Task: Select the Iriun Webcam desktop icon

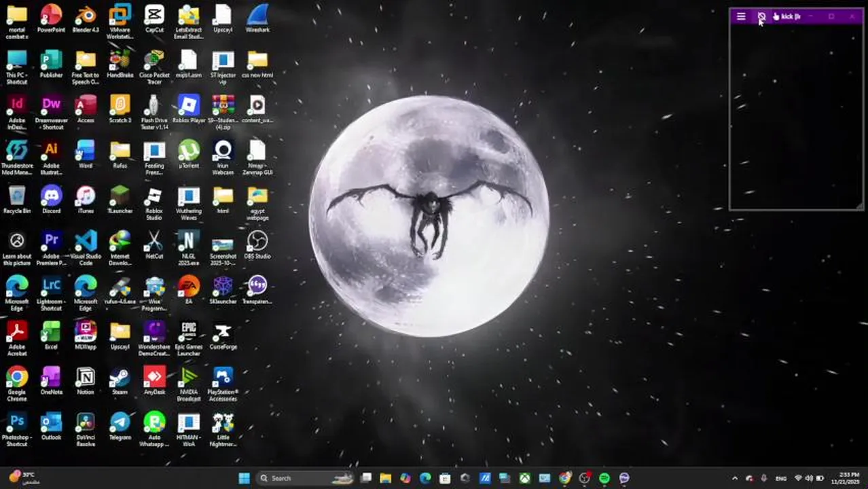Action: point(223,158)
